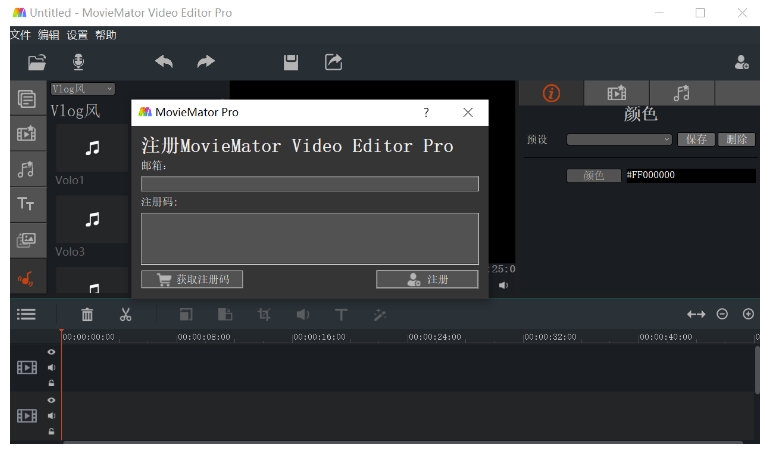The width and height of the screenshot is (771, 451).
Task: Select first video track header icon
Action: click(27, 367)
